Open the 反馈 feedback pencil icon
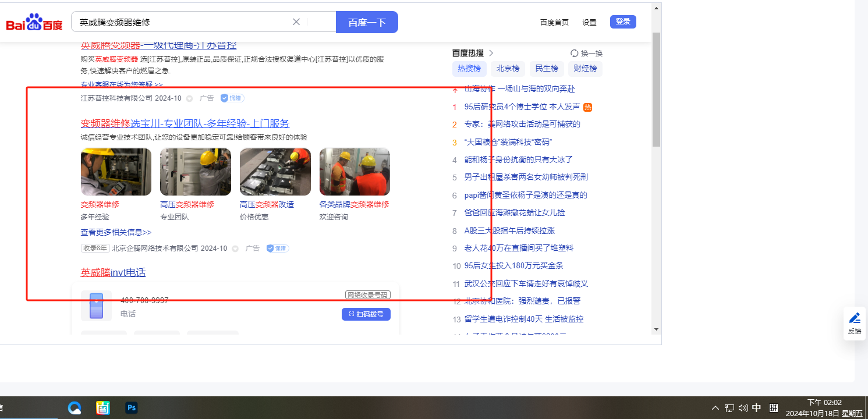The image size is (868, 419). (x=854, y=318)
